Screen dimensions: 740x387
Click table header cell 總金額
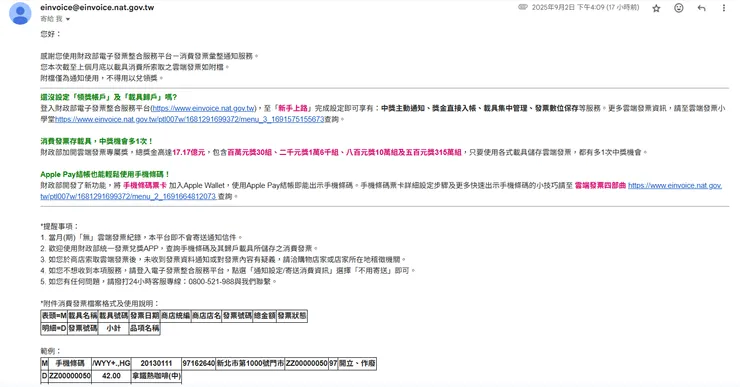tap(264, 316)
